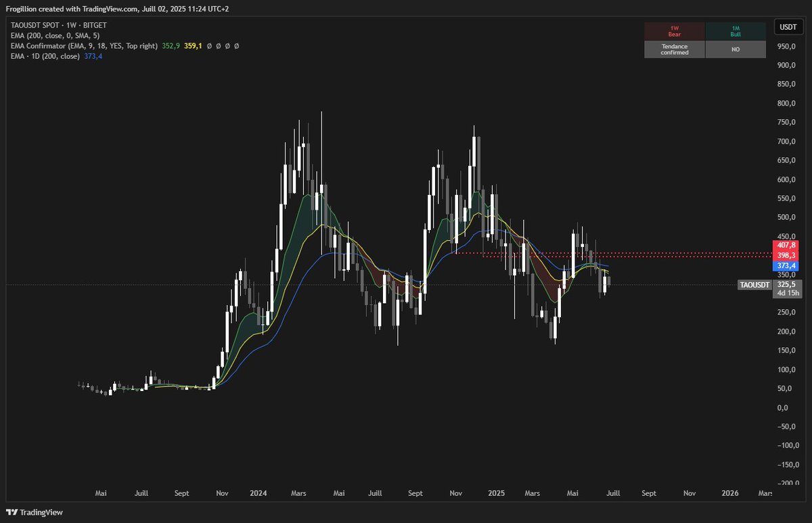Click the 100,0 price axis label
Screen dimensions: 812x523
[786, 369]
